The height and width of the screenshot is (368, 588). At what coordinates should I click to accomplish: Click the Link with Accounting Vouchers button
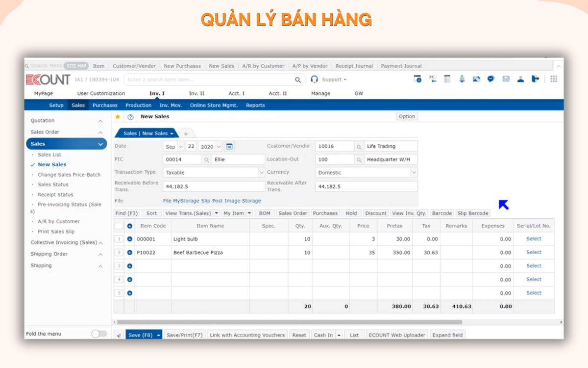pyautogui.click(x=247, y=335)
